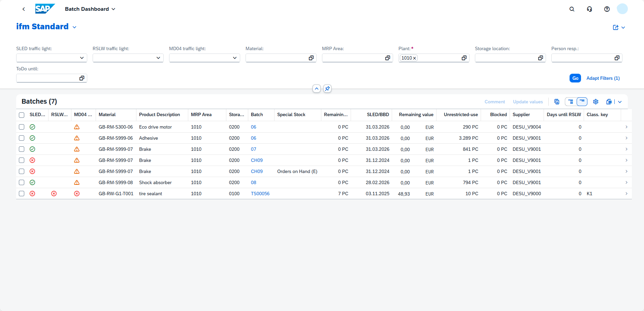This screenshot has width=644, height=311.
Task: Open ToDo until value help icon
Action: click(x=82, y=78)
